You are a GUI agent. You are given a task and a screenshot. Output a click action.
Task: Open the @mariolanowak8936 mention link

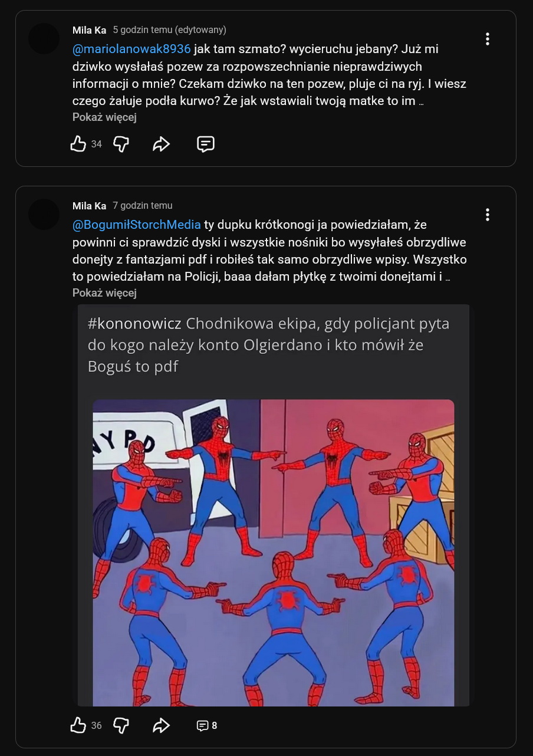click(x=131, y=49)
